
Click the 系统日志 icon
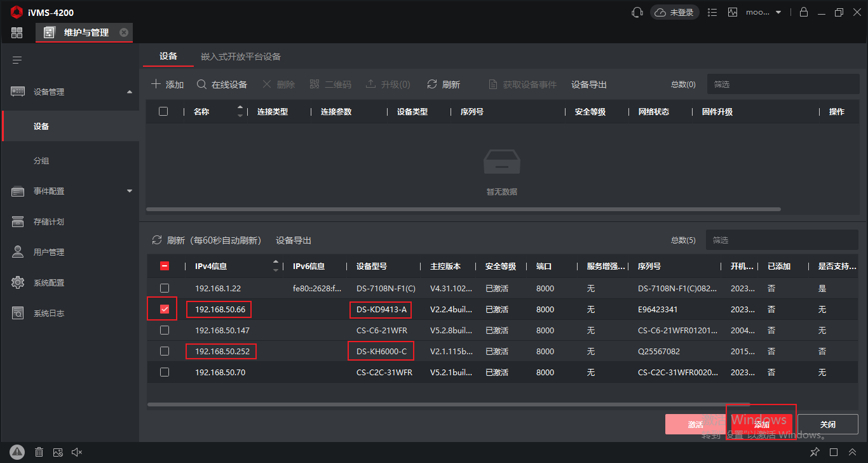click(x=18, y=313)
